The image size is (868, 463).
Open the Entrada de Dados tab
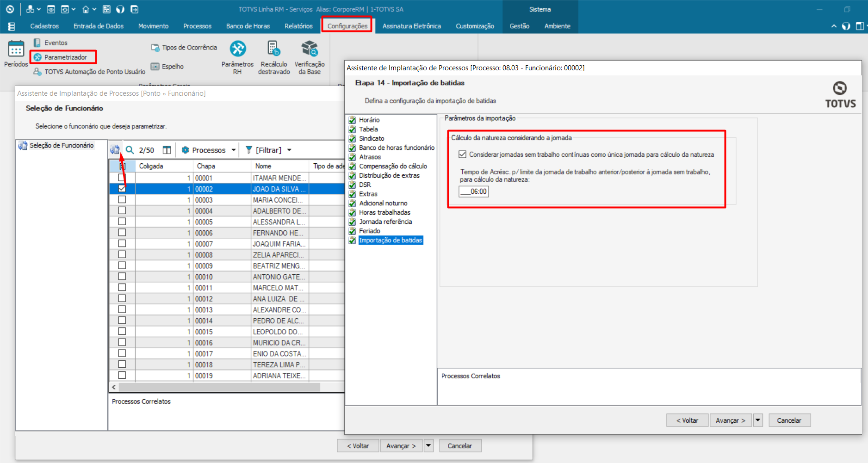(99, 26)
